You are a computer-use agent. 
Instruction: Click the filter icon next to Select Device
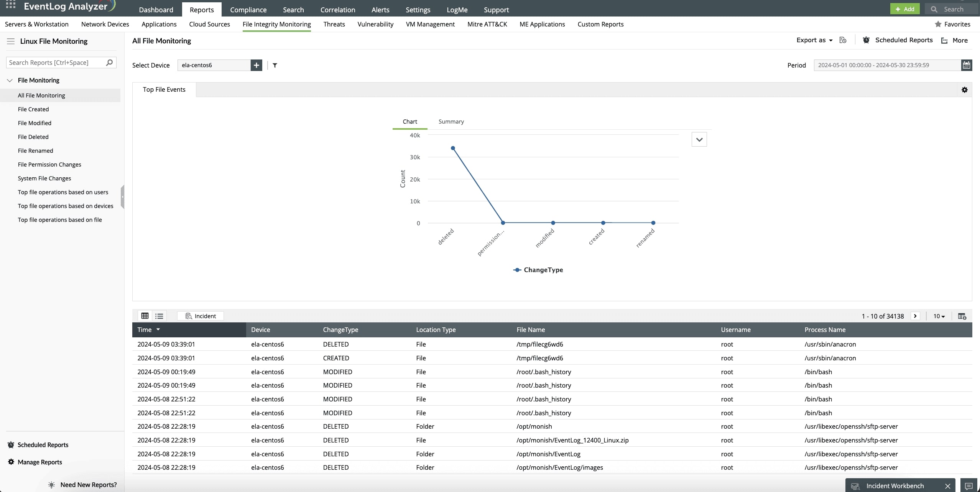(275, 65)
